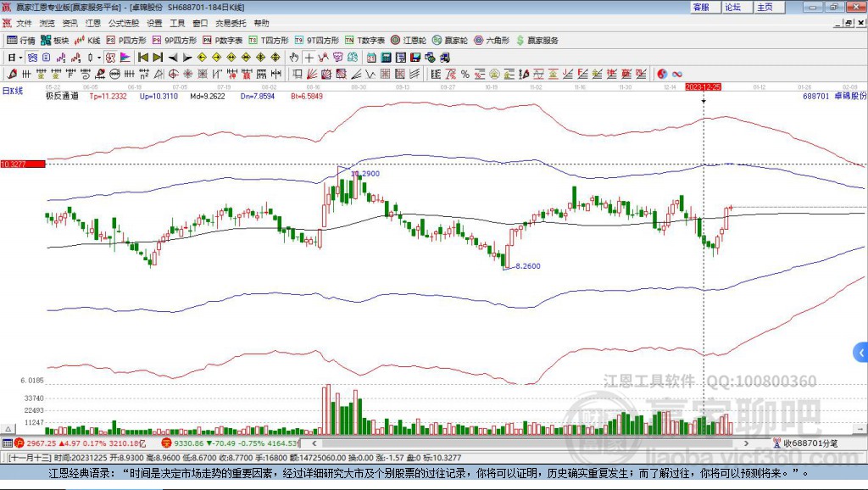Click the colorful gradient triangle icon
The width and height of the screenshot is (868, 490).
coord(125,58)
